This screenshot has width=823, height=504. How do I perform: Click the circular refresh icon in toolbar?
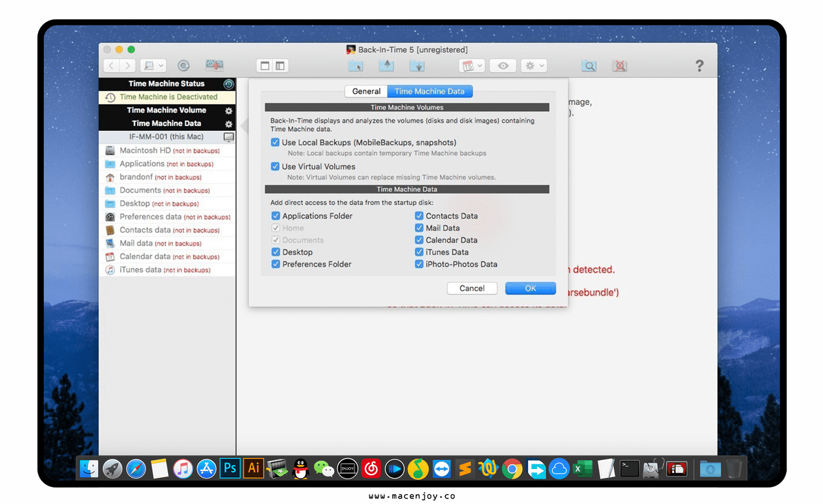tap(183, 66)
